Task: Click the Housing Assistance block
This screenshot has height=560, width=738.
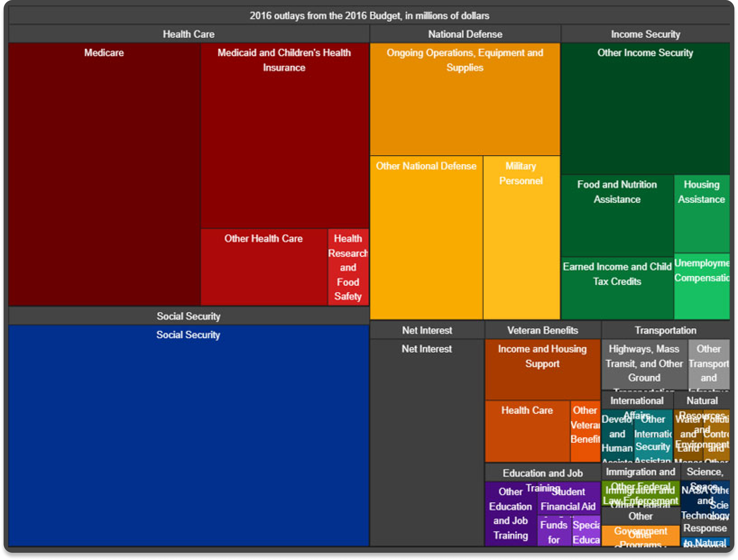Action: 702,214
